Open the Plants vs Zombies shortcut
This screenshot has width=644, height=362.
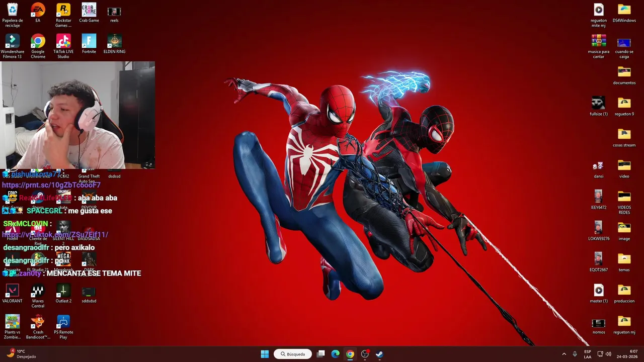tap(12, 327)
